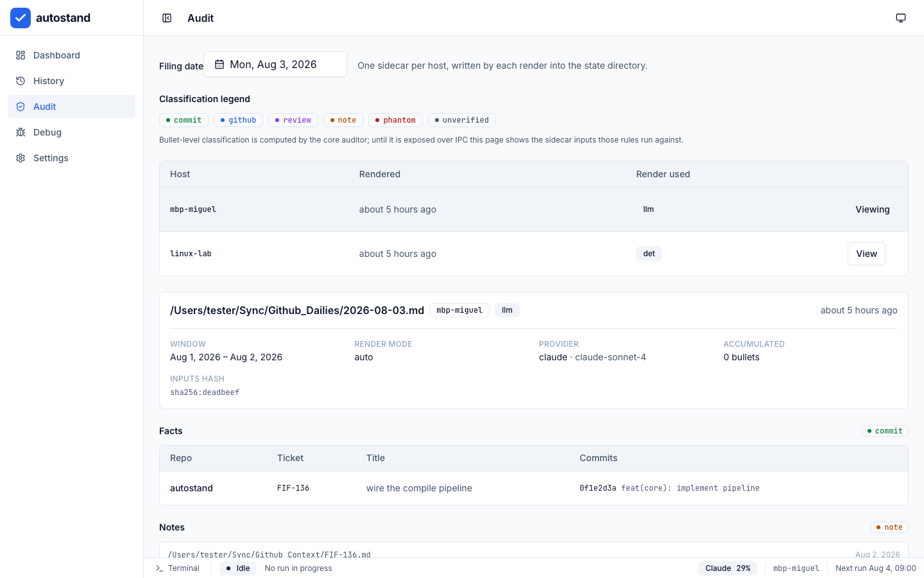Click the review legend badge

[293, 120]
